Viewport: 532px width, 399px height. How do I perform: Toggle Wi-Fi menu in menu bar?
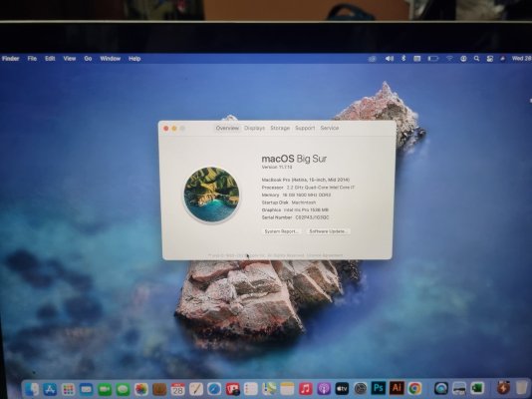click(449, 59)
